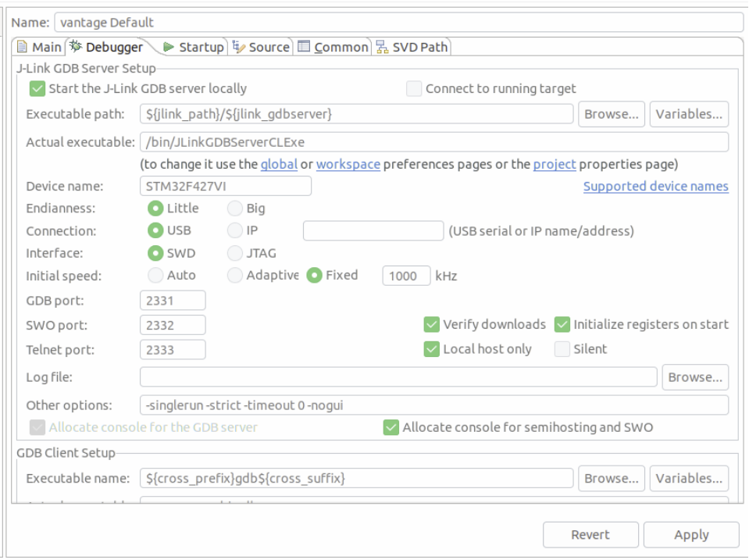Select Adaptive initial speed
749x560 pixels.
pos(235,275)
